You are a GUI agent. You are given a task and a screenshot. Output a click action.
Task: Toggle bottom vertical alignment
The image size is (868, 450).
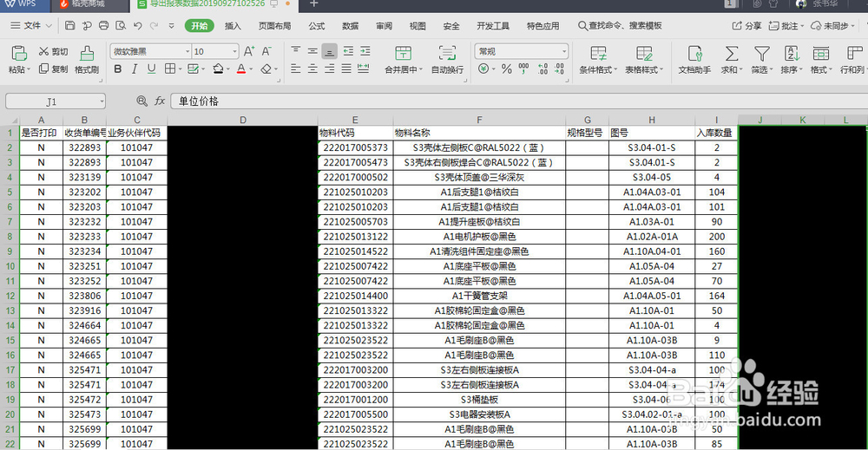click(329, 52)
